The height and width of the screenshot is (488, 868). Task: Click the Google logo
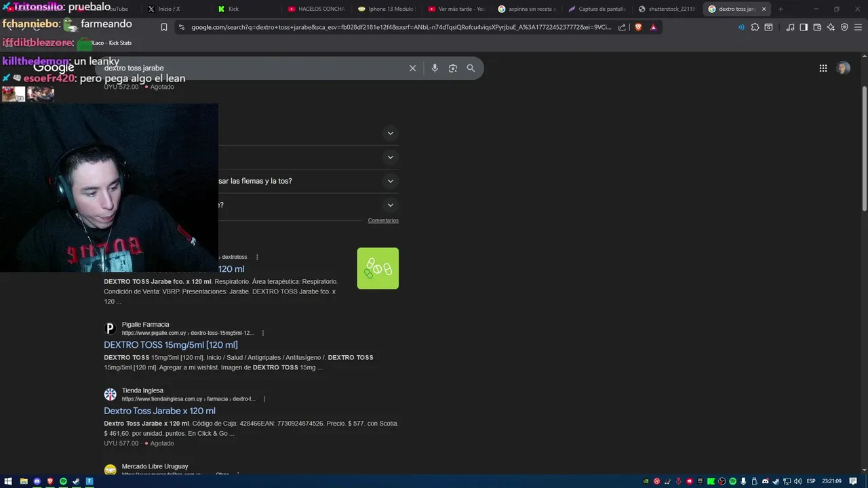(54, 68)
